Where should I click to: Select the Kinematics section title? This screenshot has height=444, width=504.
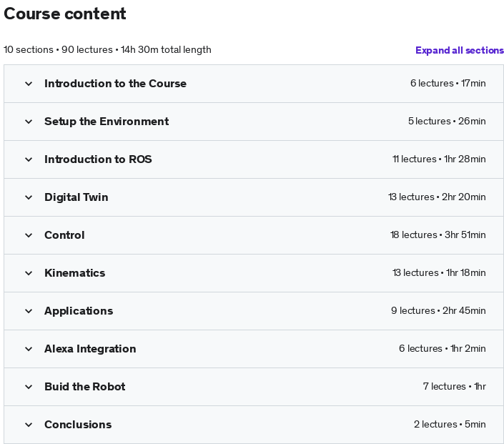(74, 273)
